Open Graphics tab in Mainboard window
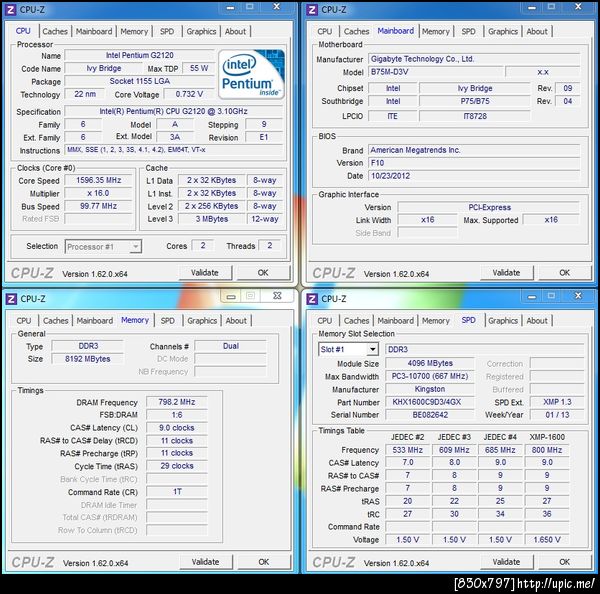This screenshot has height=594, width=600. click(x=503, y=31)
